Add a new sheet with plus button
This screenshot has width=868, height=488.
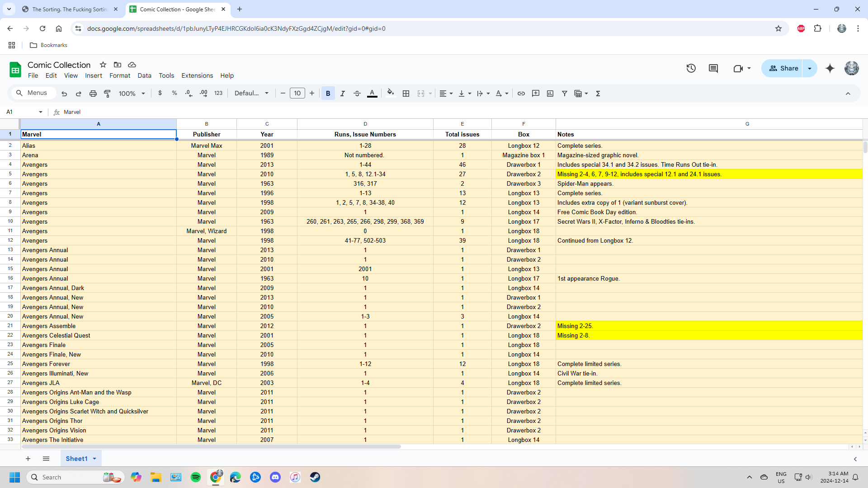(28, 459)
